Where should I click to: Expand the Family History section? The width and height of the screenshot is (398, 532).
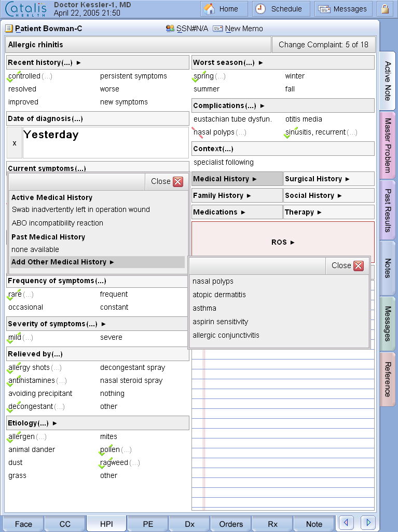[237, 195]
